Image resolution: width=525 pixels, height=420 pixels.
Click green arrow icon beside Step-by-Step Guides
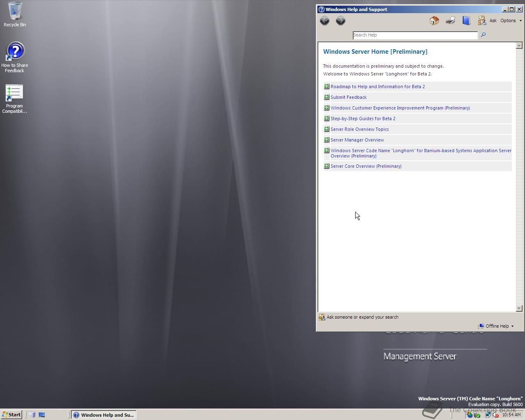(326, 119)
